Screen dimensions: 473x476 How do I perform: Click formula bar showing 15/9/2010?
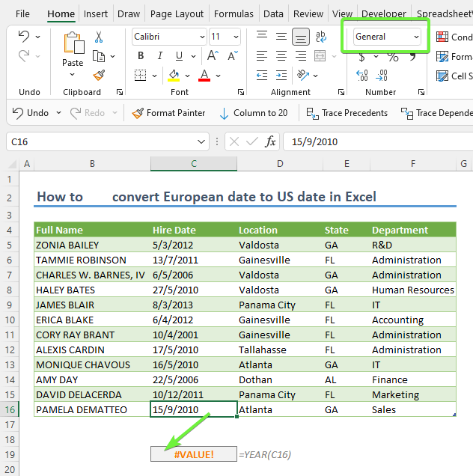pyautogui.click(x=378, y=141)
